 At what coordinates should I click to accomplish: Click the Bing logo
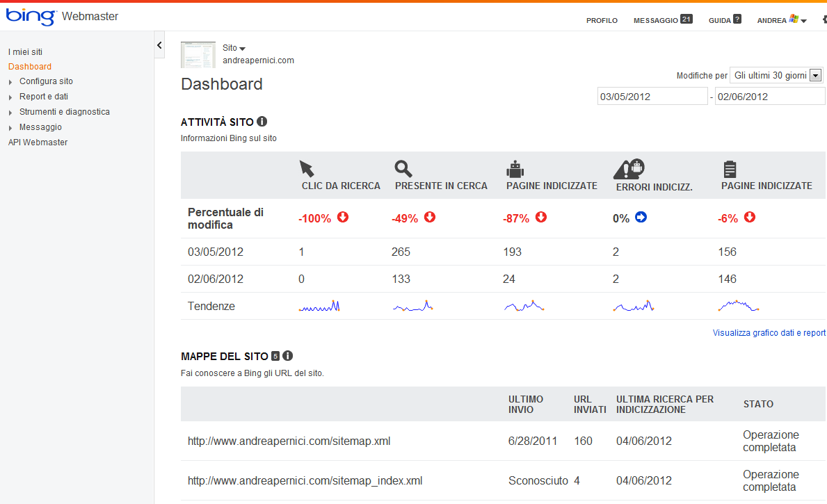(x=31, y=17)
